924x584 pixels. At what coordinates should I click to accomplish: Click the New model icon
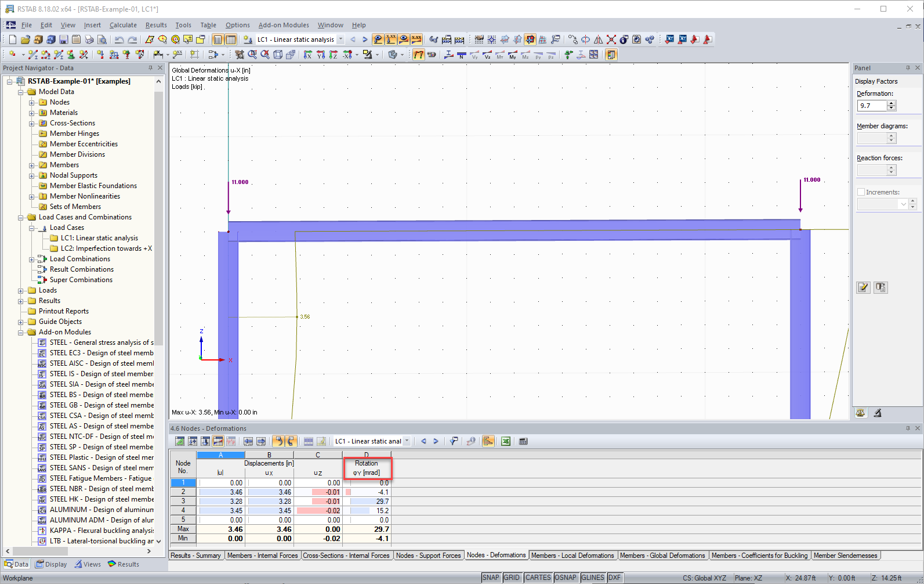coord(12,39)
